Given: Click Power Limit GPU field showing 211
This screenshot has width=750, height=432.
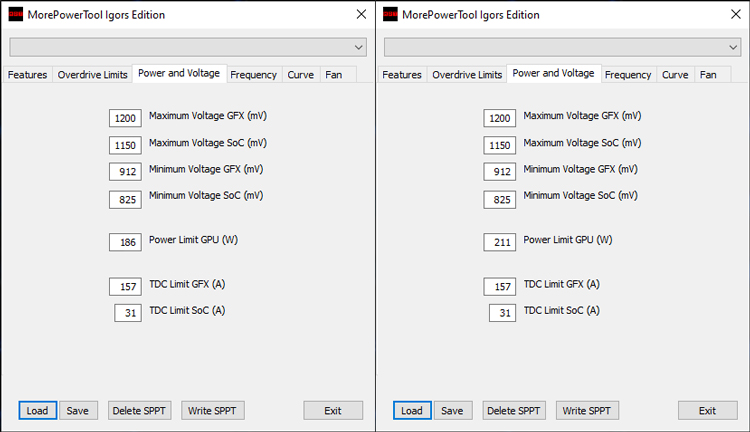Looking at the screenshot, I should click(x=500, y=243).
